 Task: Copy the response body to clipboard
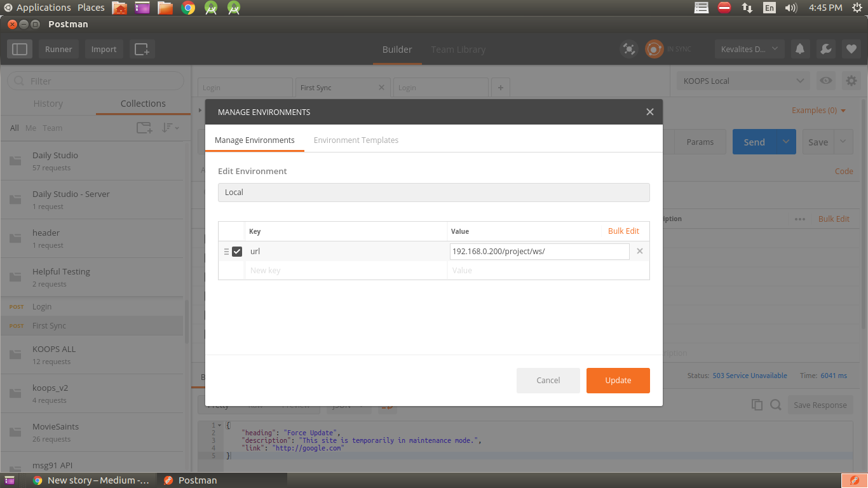click(x=757, y=405)
